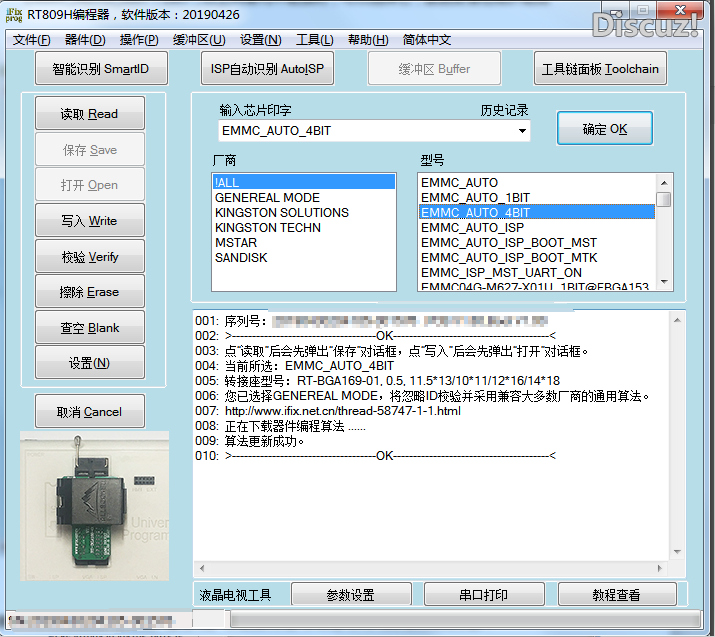Open the 器件(D) menu

[85, 40]
